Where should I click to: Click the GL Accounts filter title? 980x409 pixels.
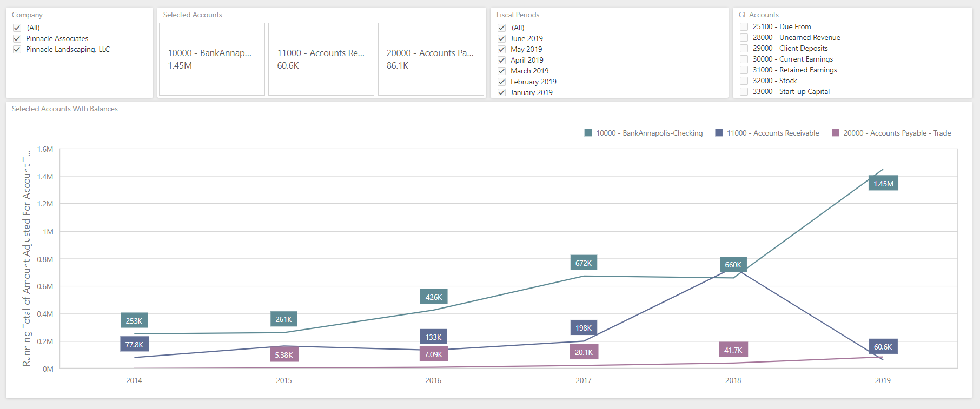(759, 15)
